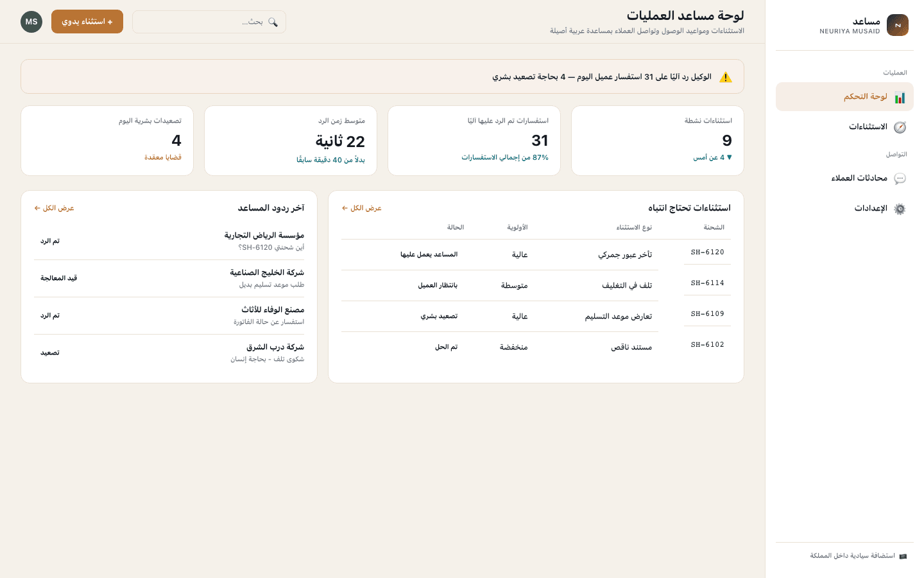
Task: Click the بانتظار العميل status badge
Action: [438, 286]
